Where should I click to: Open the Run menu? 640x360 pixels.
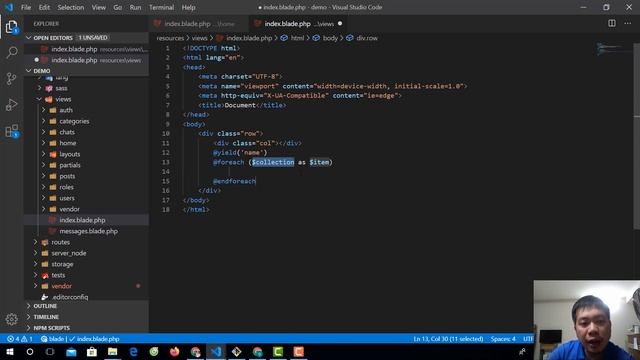pos(135,7)
